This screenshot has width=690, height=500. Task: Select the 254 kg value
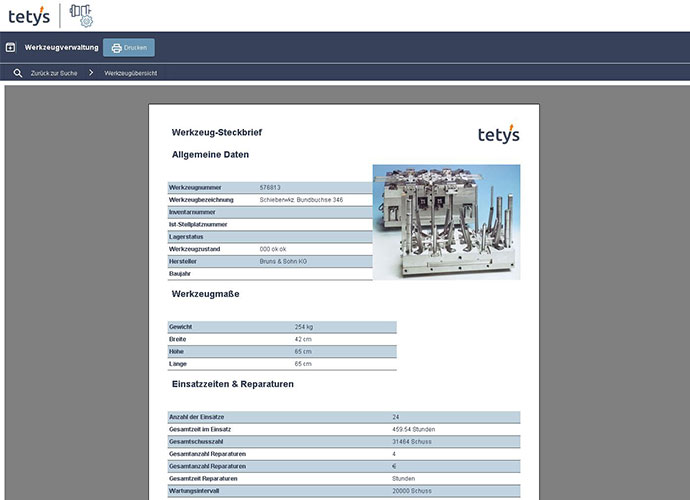coord(304,327)
